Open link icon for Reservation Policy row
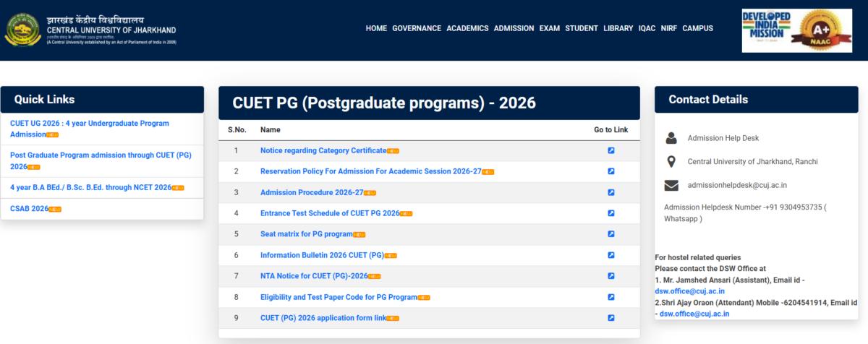Screen dimensions: 868x344 611,171
